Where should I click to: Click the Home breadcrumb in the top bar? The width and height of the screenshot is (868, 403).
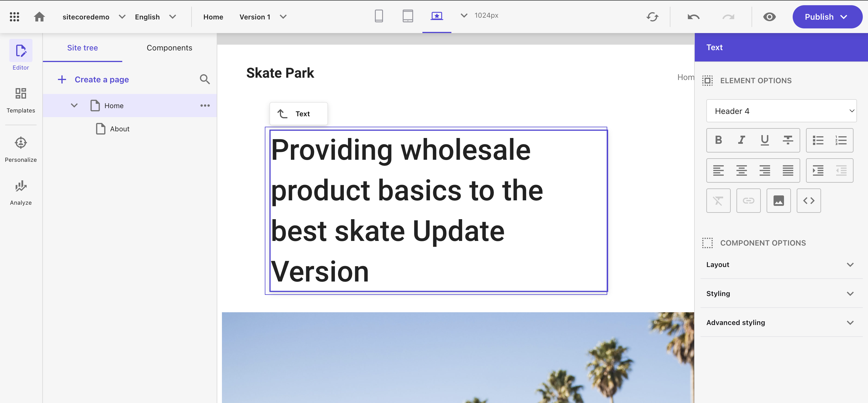213,17
